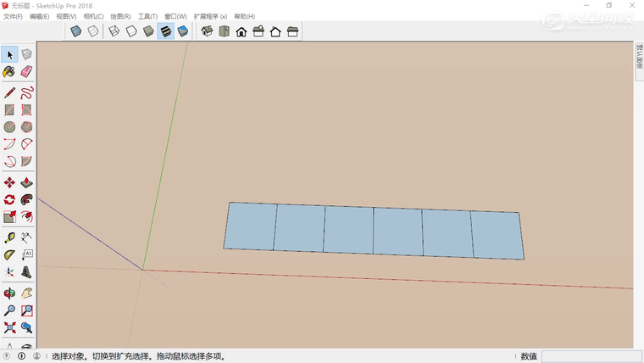Screen dimensions: 644x363
Task: Pick the Circle drawing tool
Action: 9,126
